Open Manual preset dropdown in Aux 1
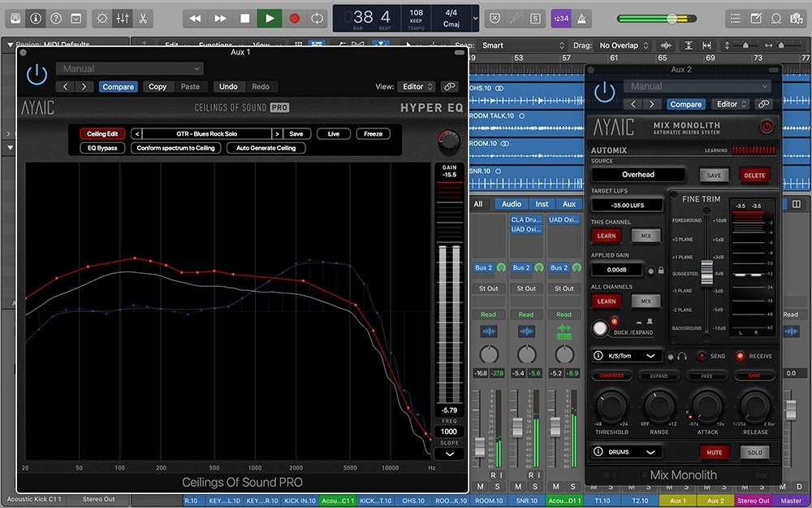This screenshot has width=812, height=508. pos(129,68)
